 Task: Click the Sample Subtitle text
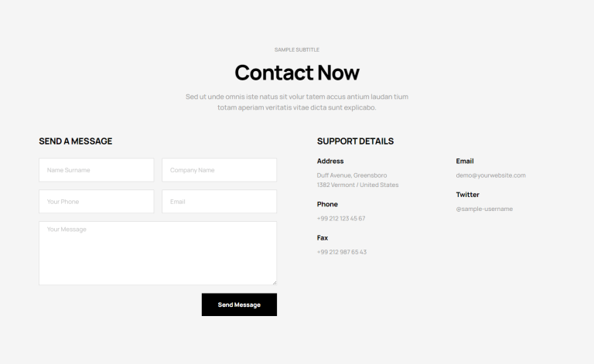(x=297, y=49)
